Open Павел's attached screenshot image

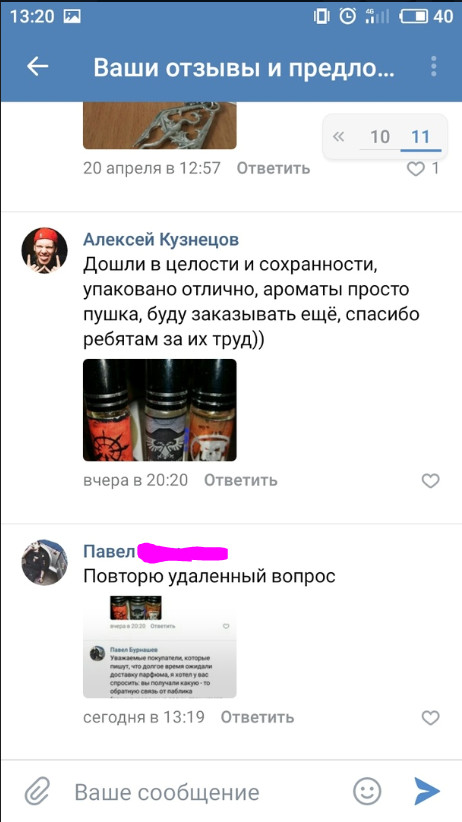pyautogui.click(x=160, y=647)
